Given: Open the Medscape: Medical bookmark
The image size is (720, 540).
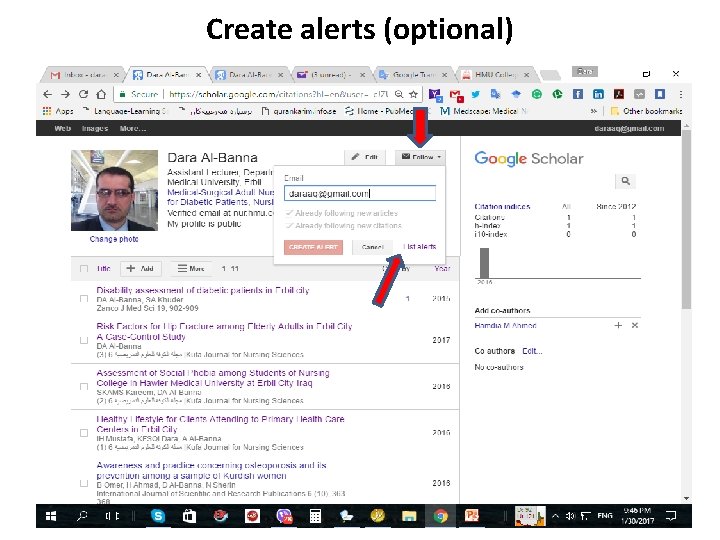Looking at the screenshot, I should (x=484, y=111).
